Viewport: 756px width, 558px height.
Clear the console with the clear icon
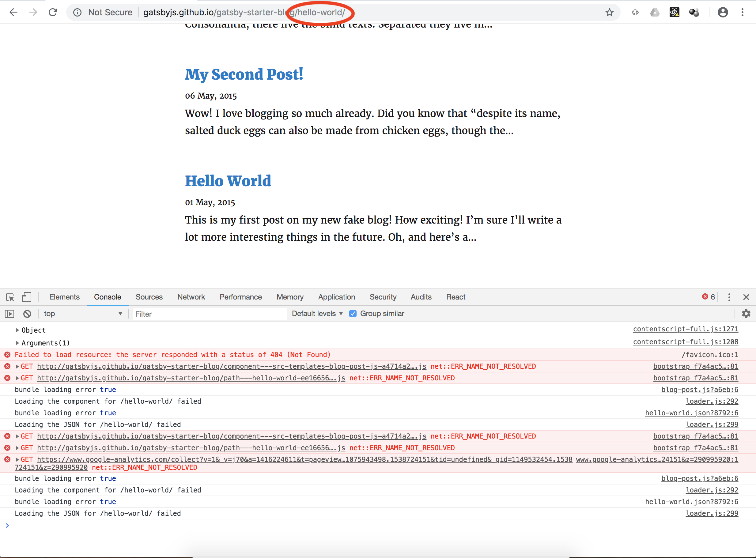27,313
